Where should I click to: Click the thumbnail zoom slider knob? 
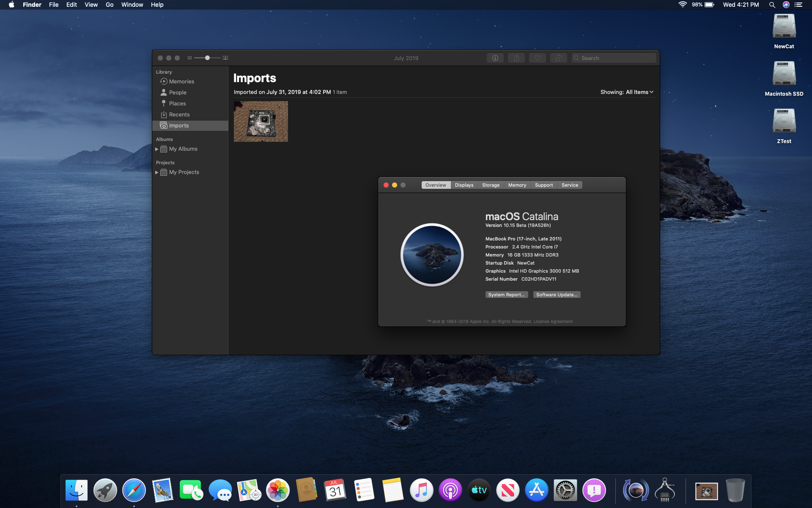click(207, 58)
